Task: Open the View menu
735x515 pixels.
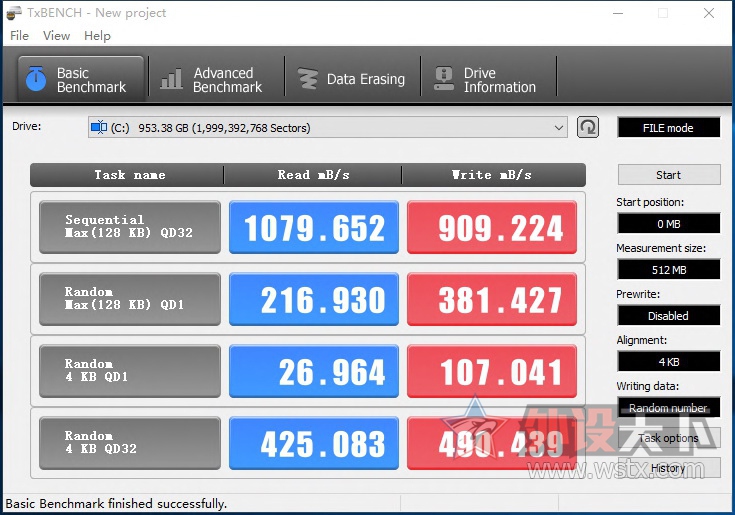Action: click(56, 36)
